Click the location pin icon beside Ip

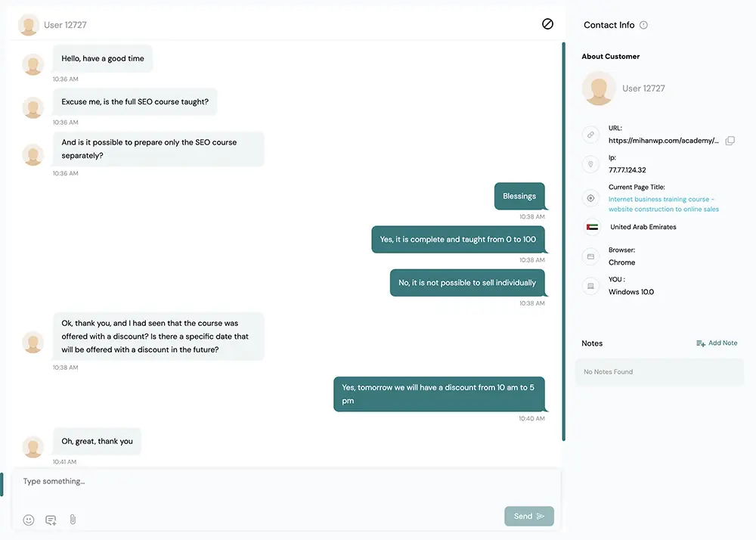pyautogui.click(x=590, y=164)
